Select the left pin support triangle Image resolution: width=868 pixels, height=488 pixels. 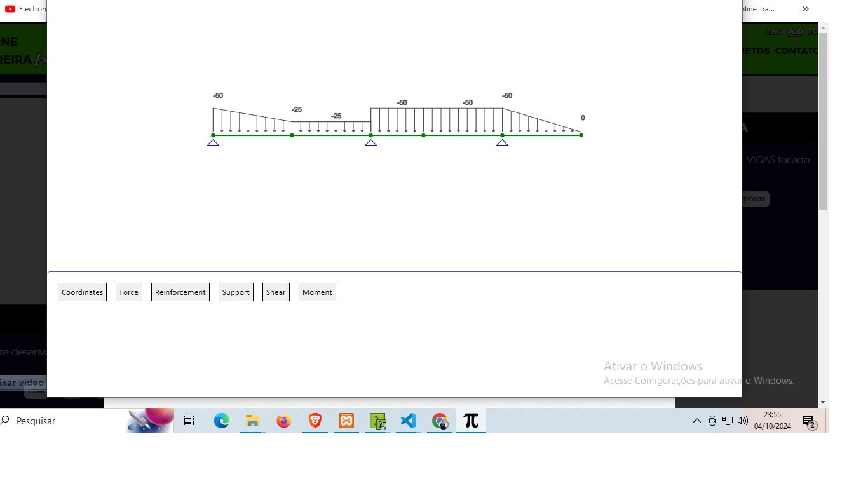tap(213, 142)
